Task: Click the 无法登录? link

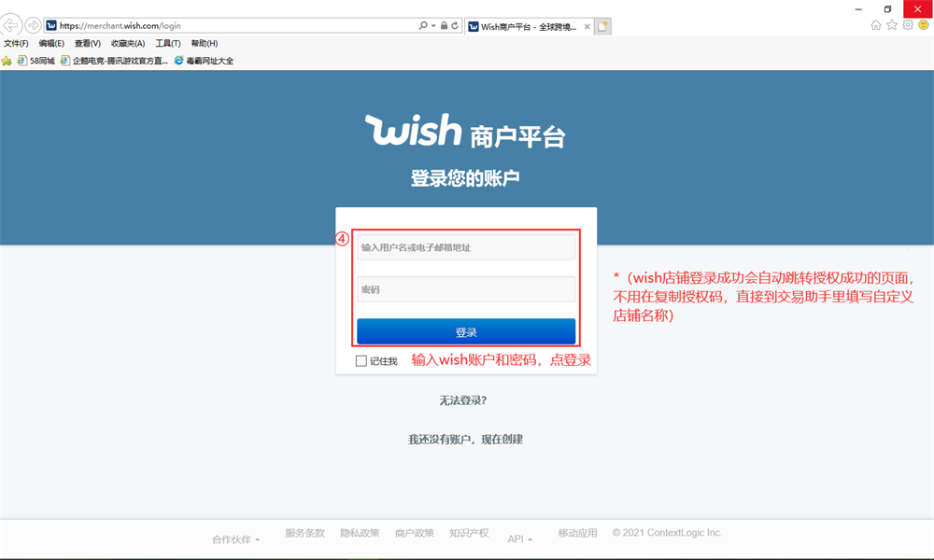Action: pos(463,400)
